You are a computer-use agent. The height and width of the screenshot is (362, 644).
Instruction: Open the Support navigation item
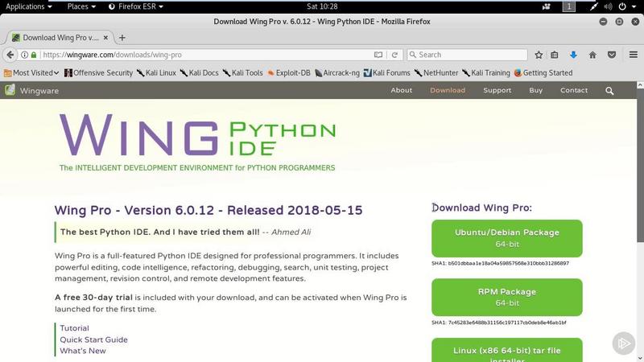coord(497,90)
